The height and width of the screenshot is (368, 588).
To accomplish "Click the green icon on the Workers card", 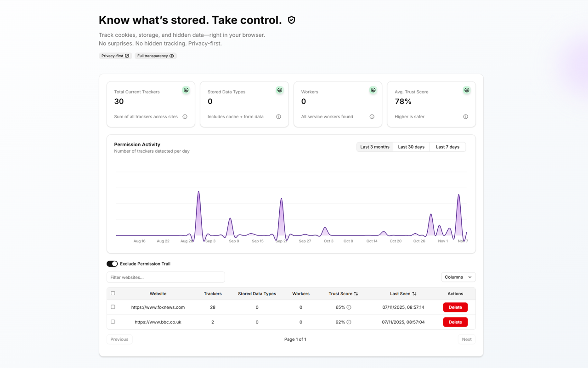I will click(373, 90).
